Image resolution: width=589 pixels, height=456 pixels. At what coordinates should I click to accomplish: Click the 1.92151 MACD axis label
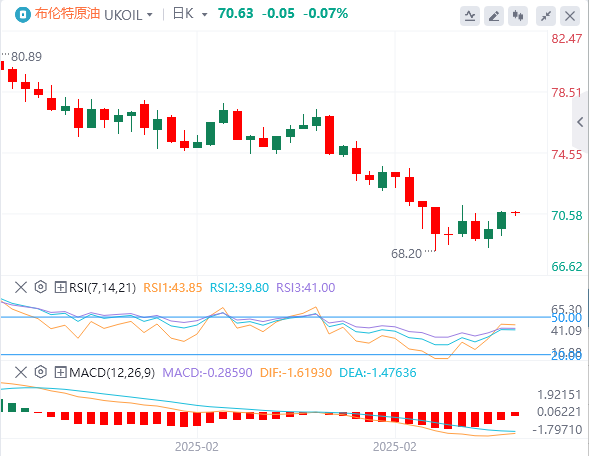coord(559,395)
